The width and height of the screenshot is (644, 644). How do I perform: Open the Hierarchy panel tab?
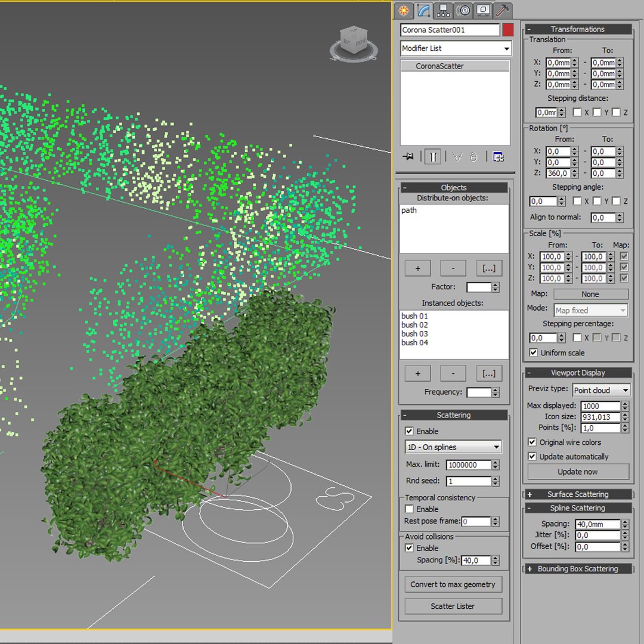[x=443, y=10]
